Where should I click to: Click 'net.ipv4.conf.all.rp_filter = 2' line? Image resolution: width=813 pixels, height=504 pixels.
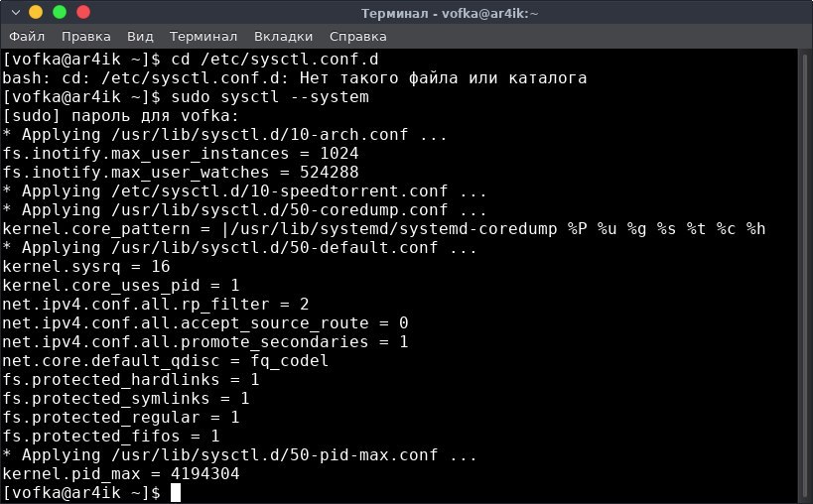(156, 304)
